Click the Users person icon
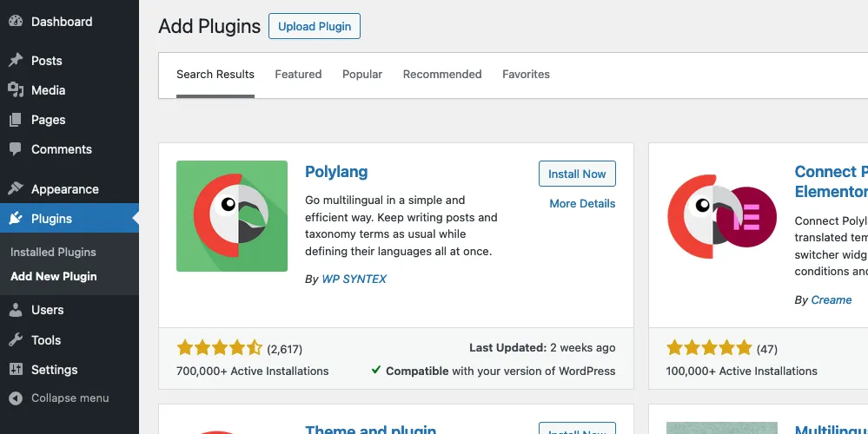This screenshot has height=434, width=868. click(x=16, y=310)
